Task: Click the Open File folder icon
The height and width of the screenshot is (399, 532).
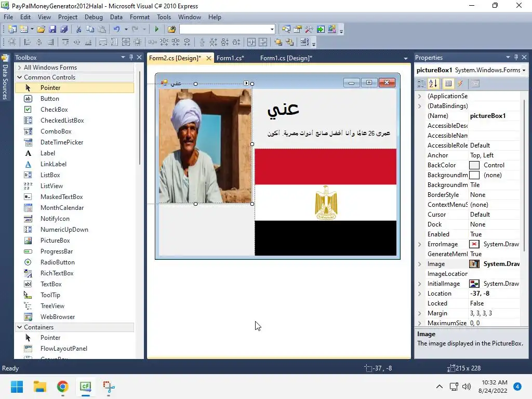Action: click(x=41, y=29)
